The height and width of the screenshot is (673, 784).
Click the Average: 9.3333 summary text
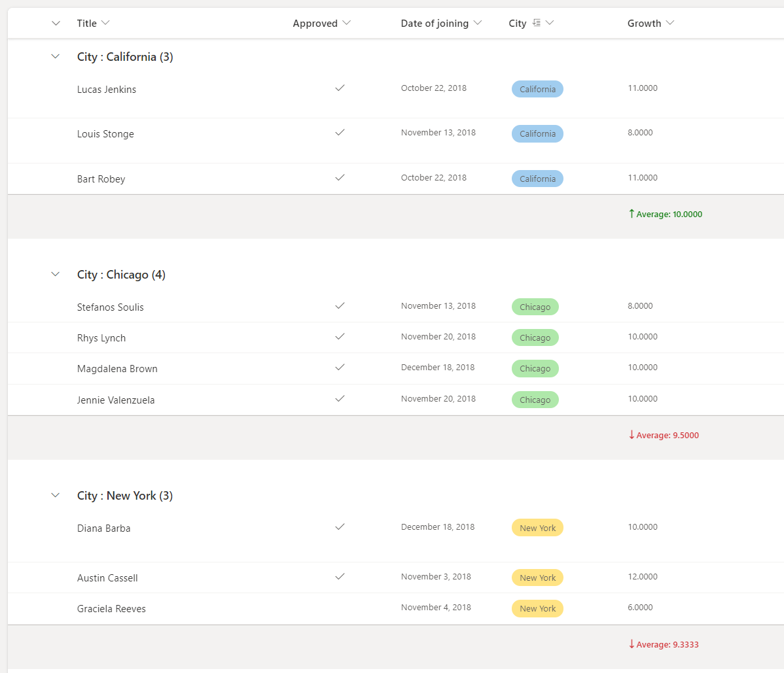pos(668,644)
